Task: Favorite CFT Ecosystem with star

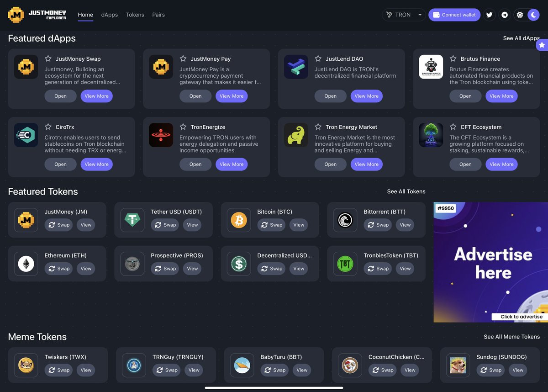Action: 453,127
